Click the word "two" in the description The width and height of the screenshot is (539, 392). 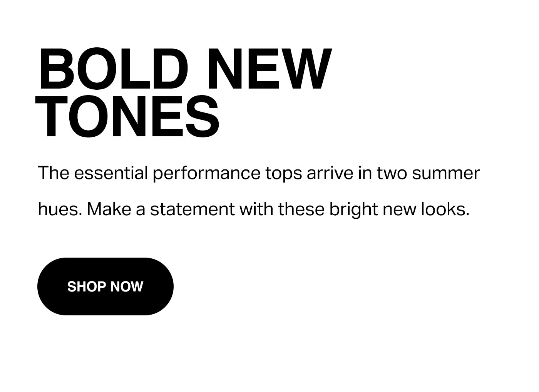point(392,173)
